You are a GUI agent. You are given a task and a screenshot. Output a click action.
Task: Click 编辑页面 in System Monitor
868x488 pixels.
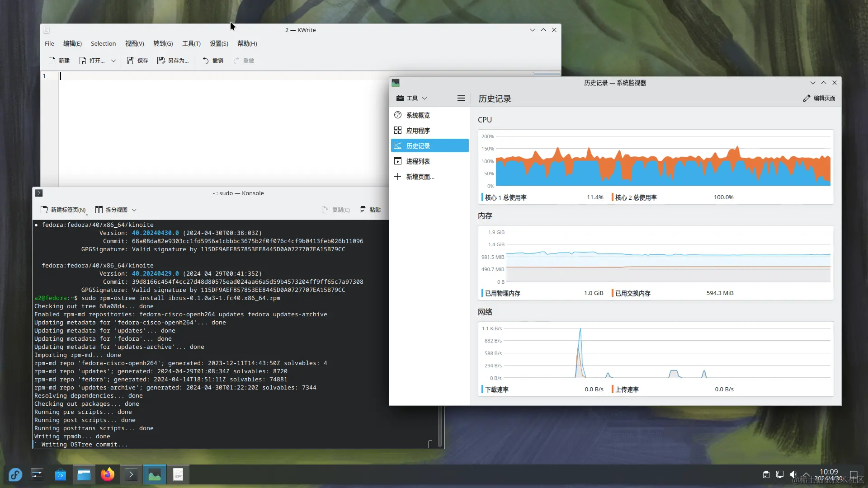tap(819, 98)
